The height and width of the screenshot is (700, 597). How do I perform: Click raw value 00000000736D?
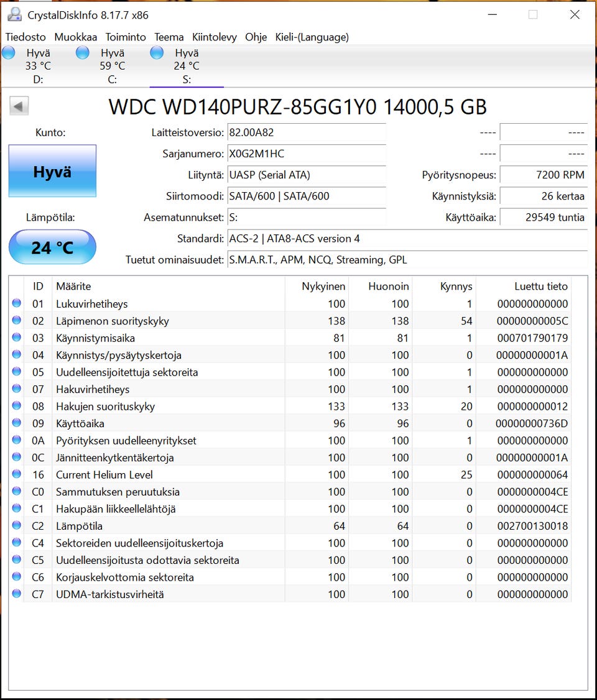(x=531, y=423)
